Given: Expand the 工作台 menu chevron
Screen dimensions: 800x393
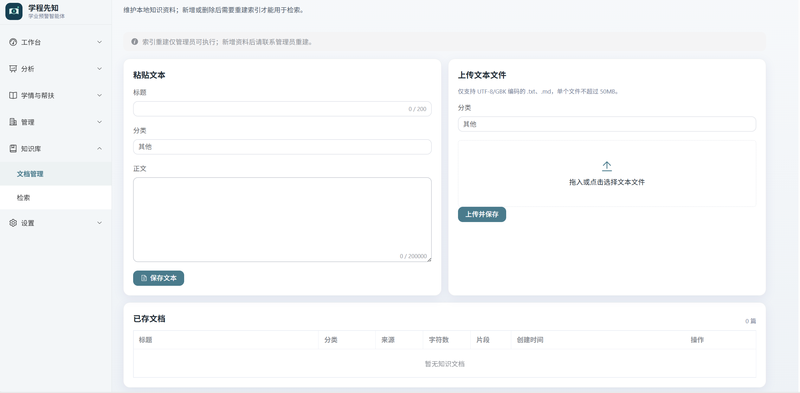Looking at the screenshot, I should tap(99, 42).
